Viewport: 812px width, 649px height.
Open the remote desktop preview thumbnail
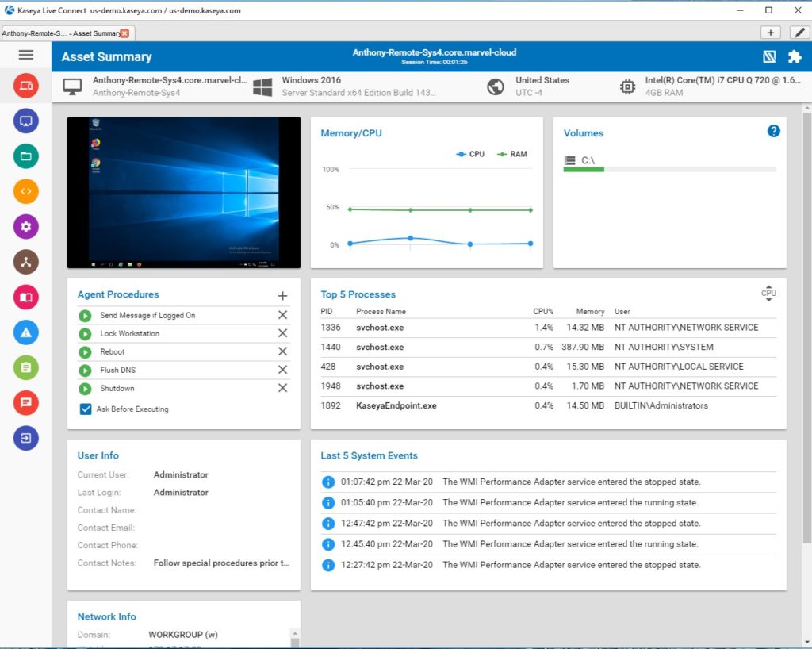coord(184,193)
